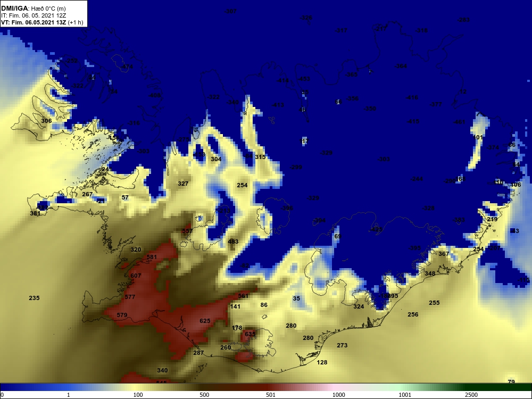Click the 381 value label
Viewport: 532px width, 399px height.
(35, 213)
